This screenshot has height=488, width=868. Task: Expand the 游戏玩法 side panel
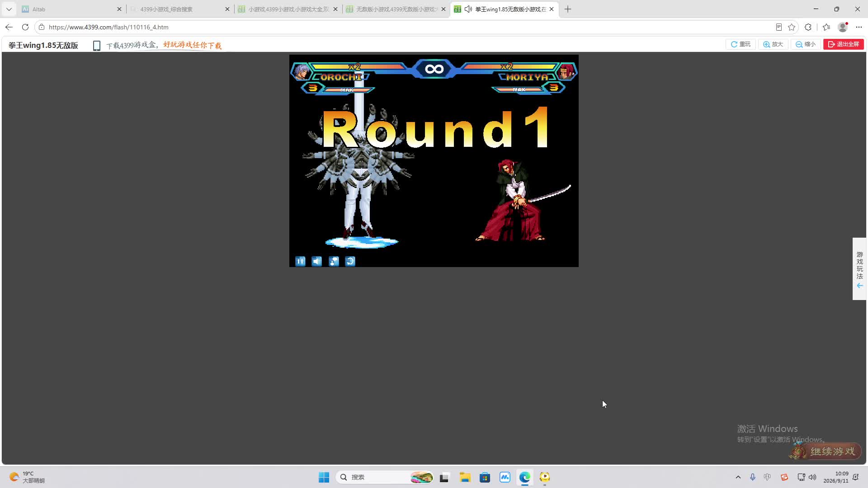pyautogui.click(x=859, y=269)
